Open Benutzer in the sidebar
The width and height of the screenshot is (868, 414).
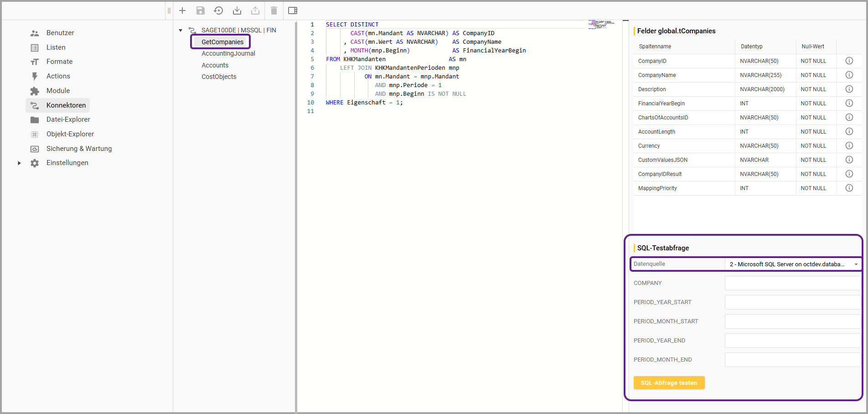point(60,33)
